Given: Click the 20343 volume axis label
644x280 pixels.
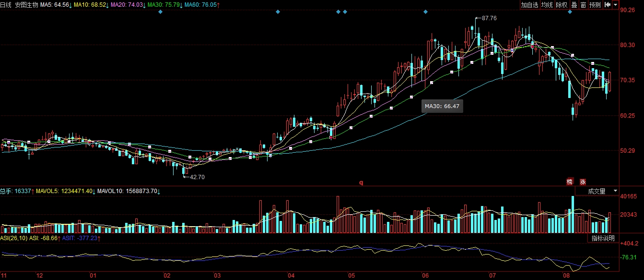Looking at the screenshot, I should [x=629, y=215].
